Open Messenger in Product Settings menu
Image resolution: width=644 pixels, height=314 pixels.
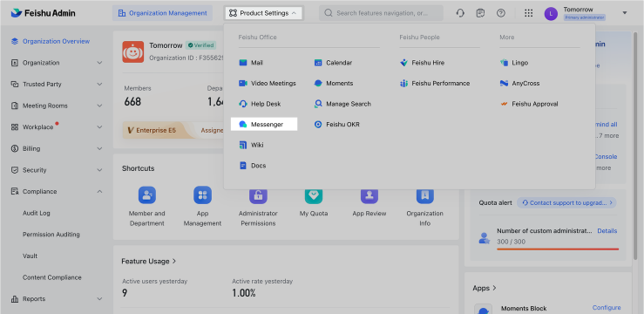(x=264, y=124)
